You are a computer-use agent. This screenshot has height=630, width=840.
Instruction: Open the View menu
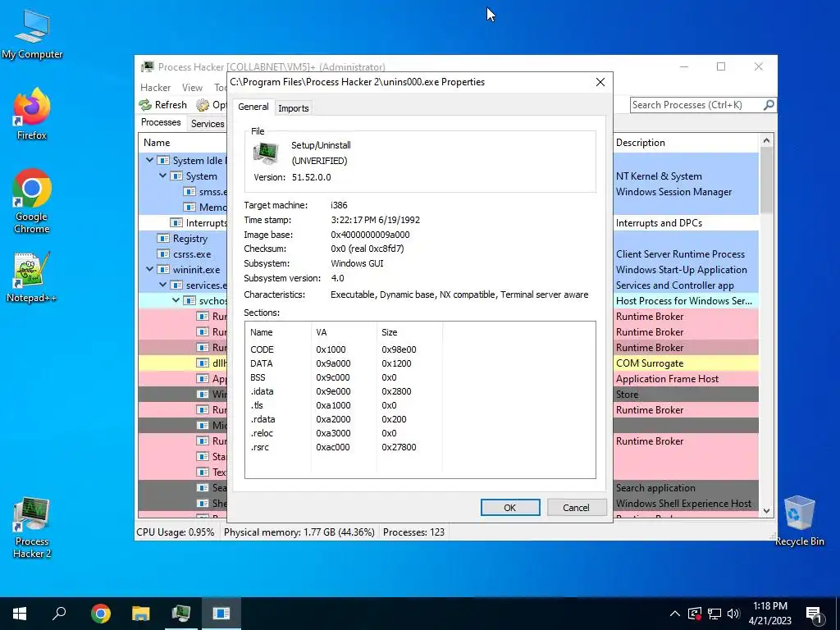[x=192, y=87]
